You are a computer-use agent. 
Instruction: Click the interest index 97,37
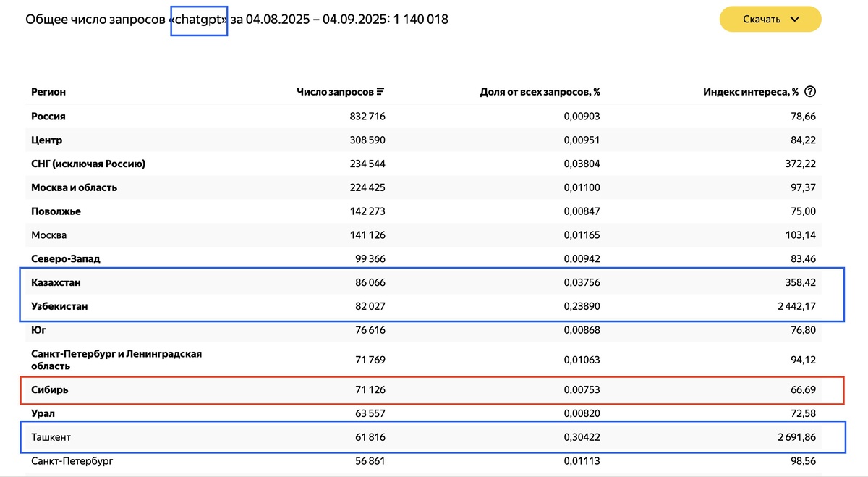click(804, 187)
